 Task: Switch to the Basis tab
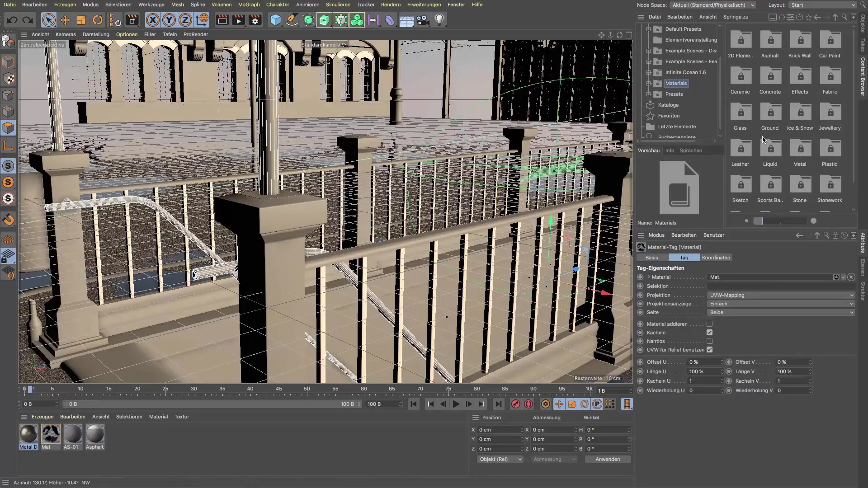click(652, 258)
